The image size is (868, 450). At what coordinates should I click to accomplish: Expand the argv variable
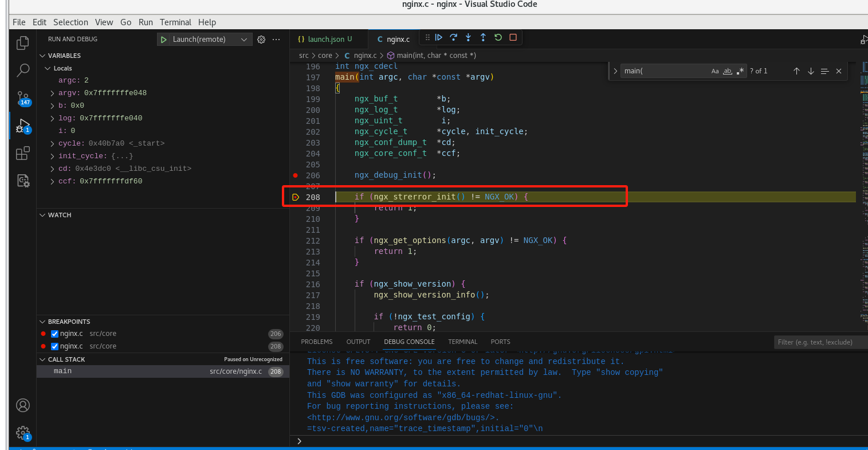pyautogui.click(x=53, y=93)
